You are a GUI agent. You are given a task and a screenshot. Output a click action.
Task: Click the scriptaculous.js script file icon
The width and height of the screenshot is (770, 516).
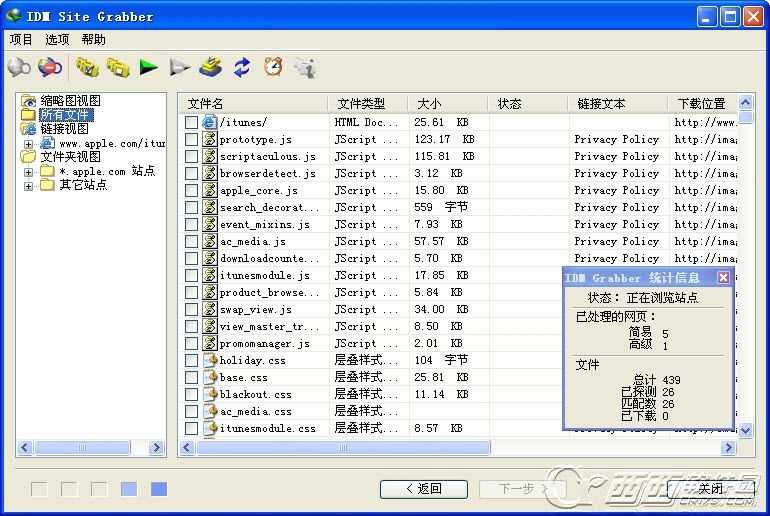click(210, 156)
